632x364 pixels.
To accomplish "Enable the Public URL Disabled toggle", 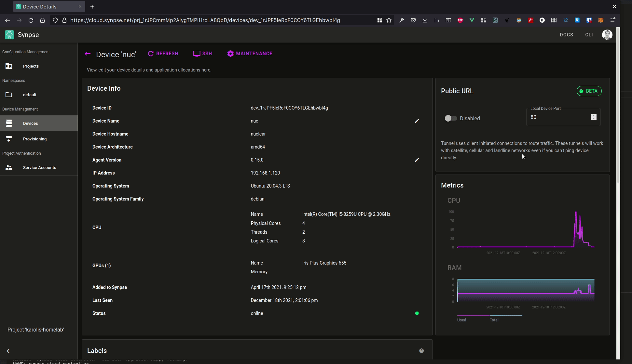I will click(x=451, y=118).
